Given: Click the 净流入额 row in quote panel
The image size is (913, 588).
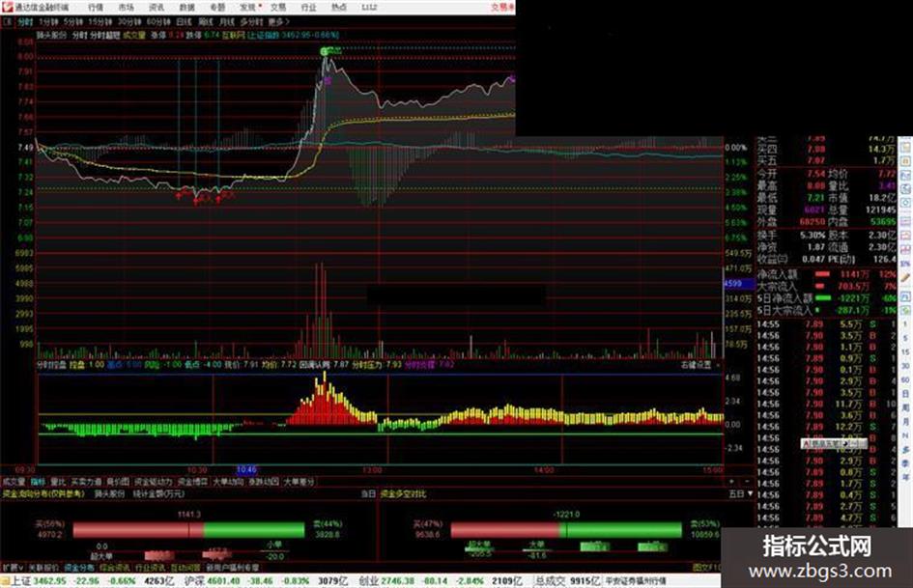Looking at the screenshot, I should [x=826, y=273].
